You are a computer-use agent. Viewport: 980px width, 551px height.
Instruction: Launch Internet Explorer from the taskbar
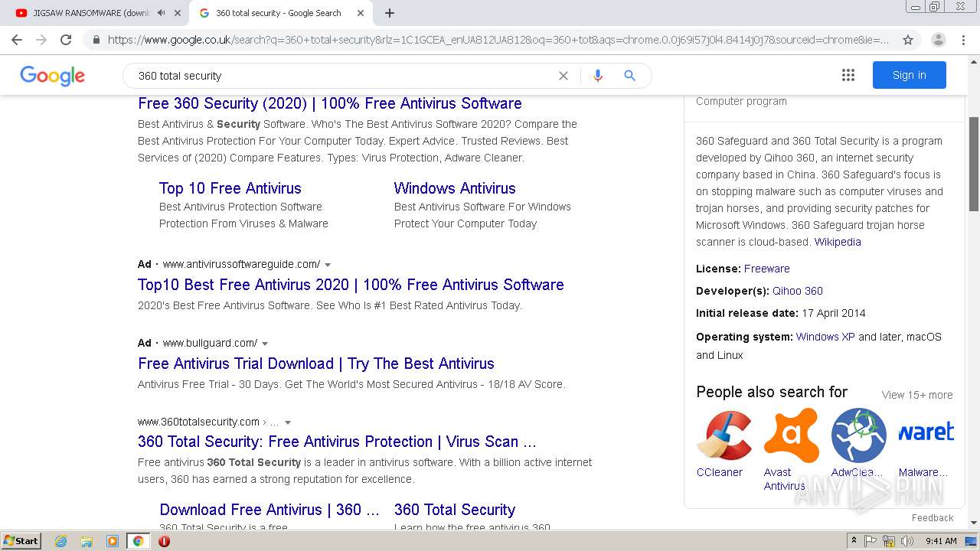[60, 541]
